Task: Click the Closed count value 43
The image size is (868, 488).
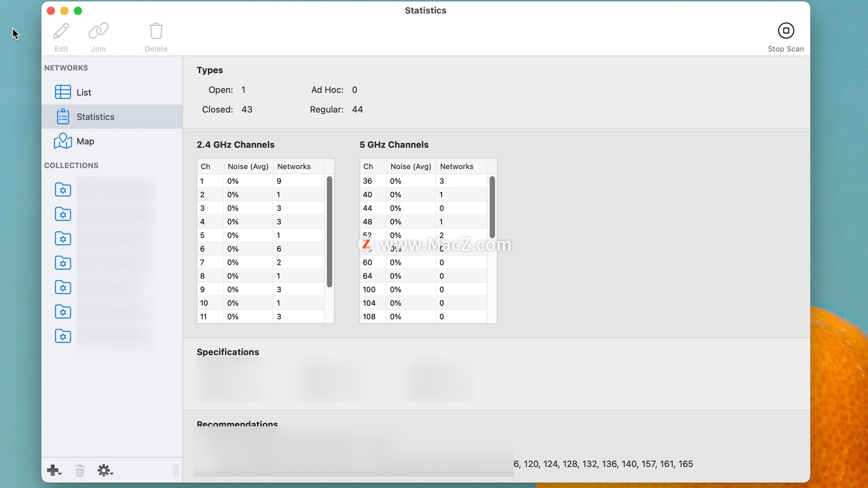Action: pyautogui.click(x=247, y=109)
